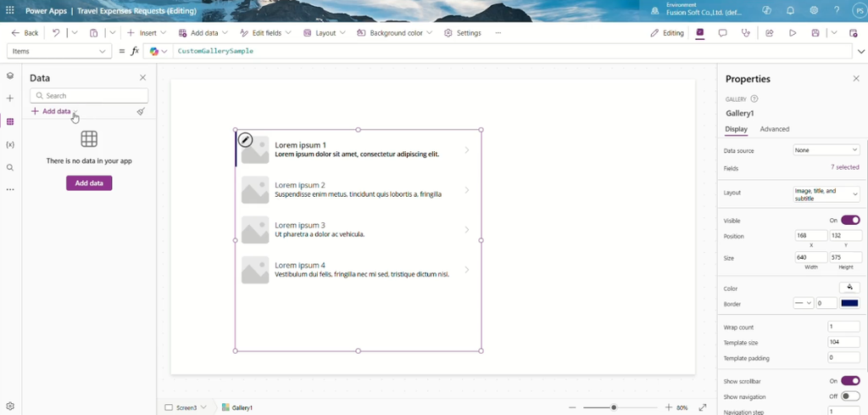Click the Undo icon
This screenshot has height=415, width=868.
56,33
